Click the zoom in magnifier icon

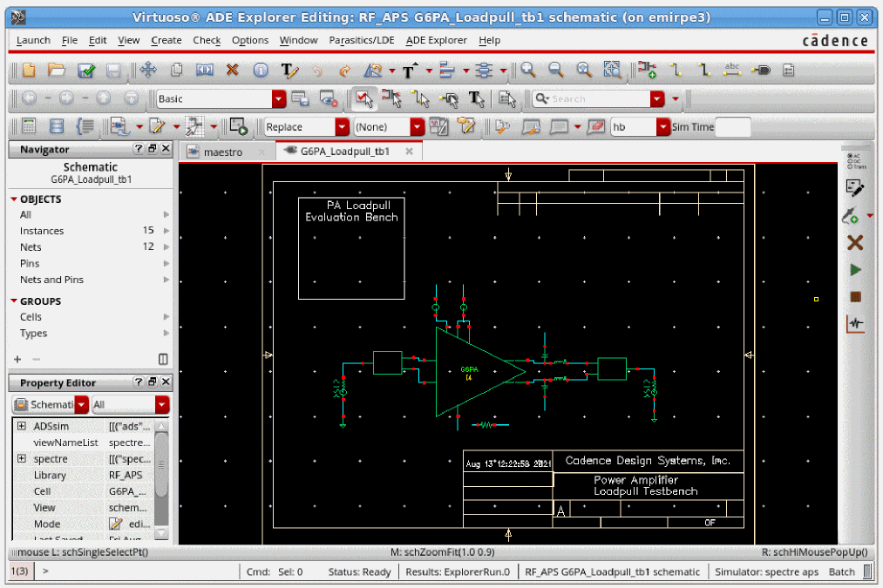527,71
